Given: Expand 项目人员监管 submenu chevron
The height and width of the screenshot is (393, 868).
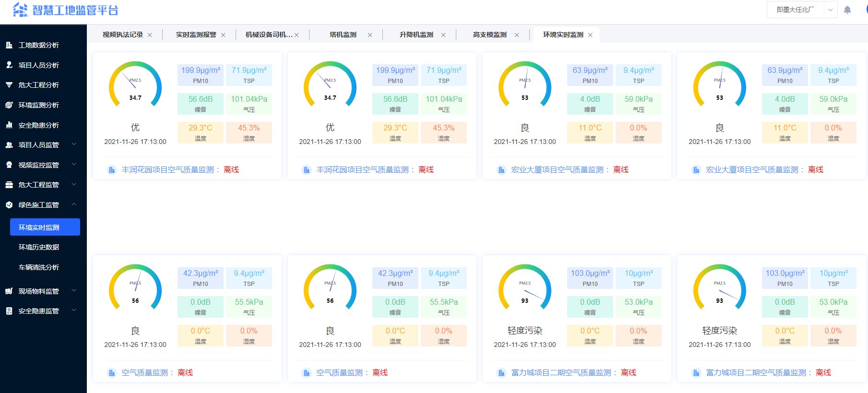Looking at the screenshot, I should (74, 144).
